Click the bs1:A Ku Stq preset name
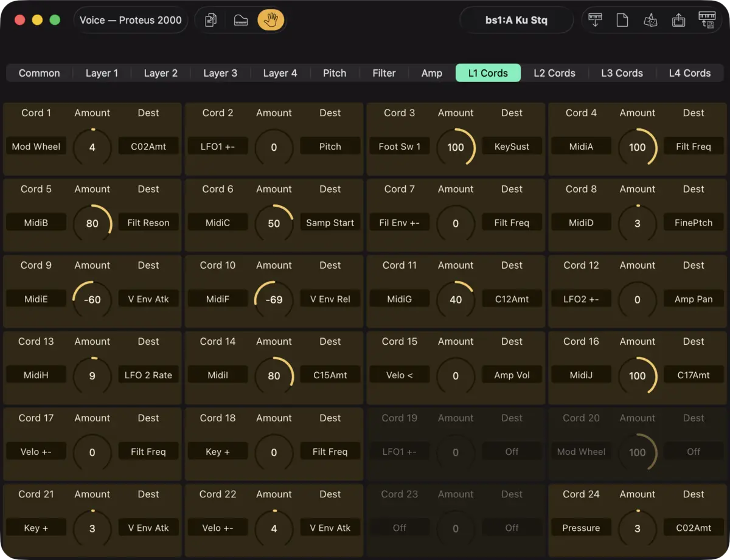Viewport: 730px width, 560px height. [516, 20]
